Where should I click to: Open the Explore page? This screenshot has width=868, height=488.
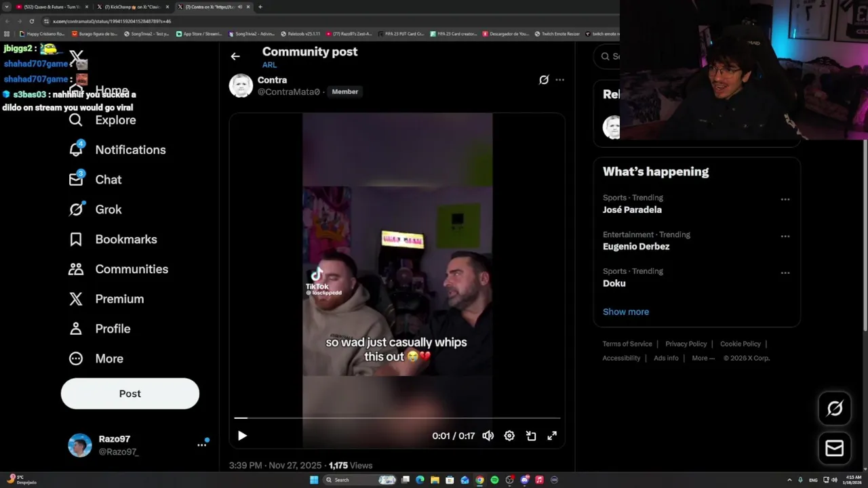(x=102, y=120)
